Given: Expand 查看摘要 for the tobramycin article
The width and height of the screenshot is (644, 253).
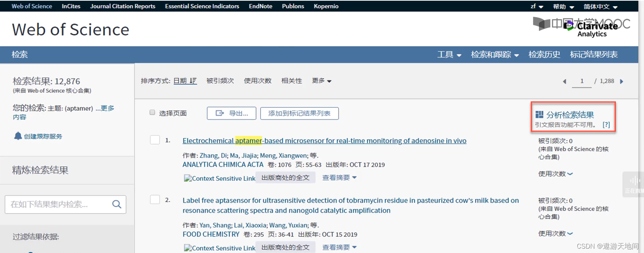Looking at the screenshot, I should coord(339,247).
